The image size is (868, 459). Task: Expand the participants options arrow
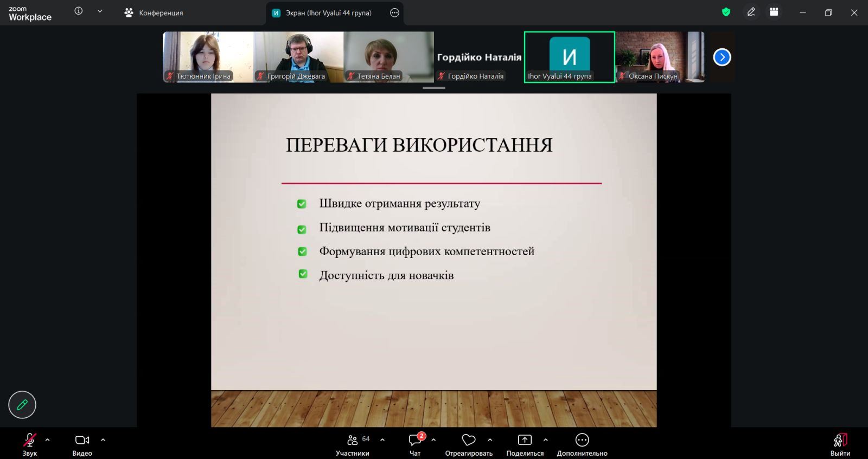click(382, 440)
